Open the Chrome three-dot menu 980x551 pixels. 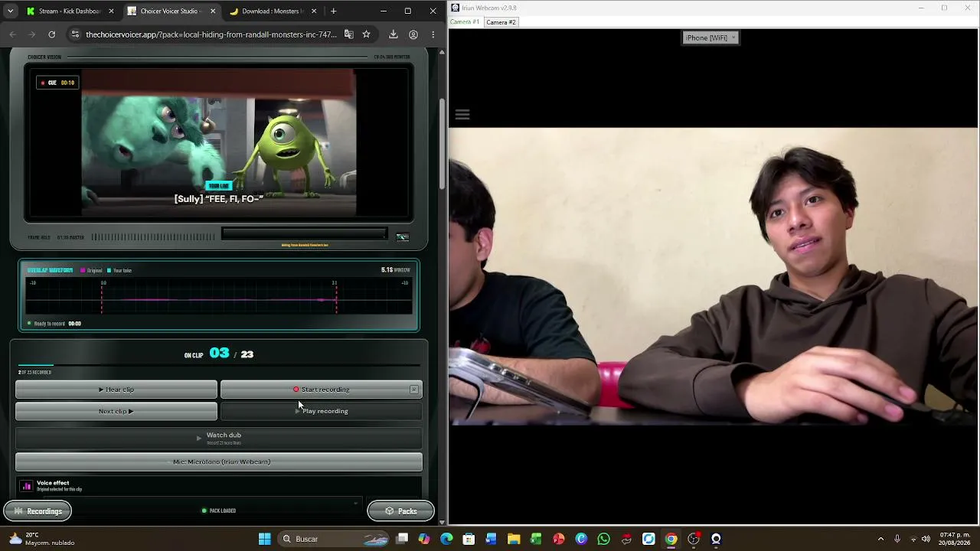point(433,34)
